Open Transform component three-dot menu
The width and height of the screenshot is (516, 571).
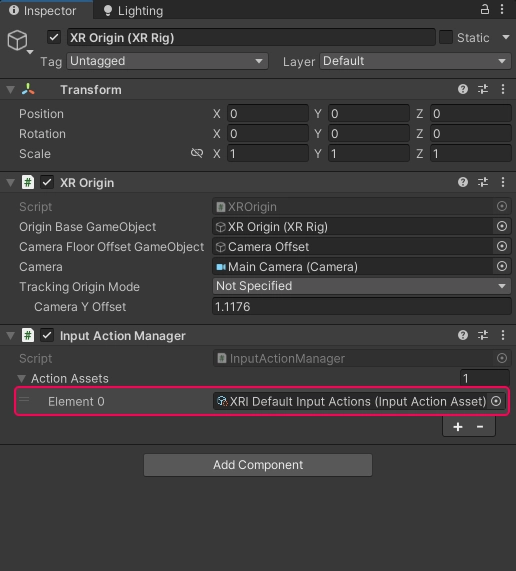tap(503, 89)
